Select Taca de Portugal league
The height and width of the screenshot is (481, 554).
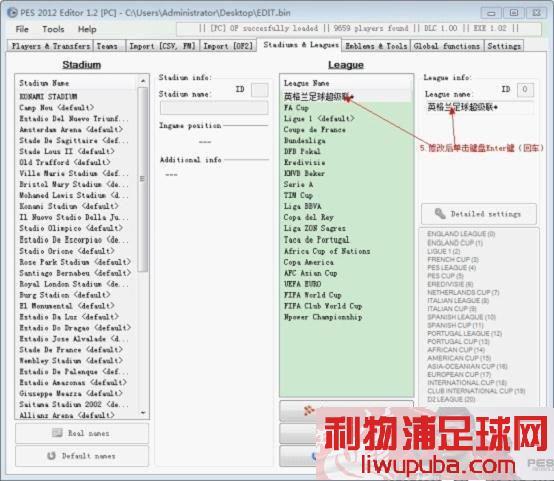pyautogui.click(x=347, y=240)
